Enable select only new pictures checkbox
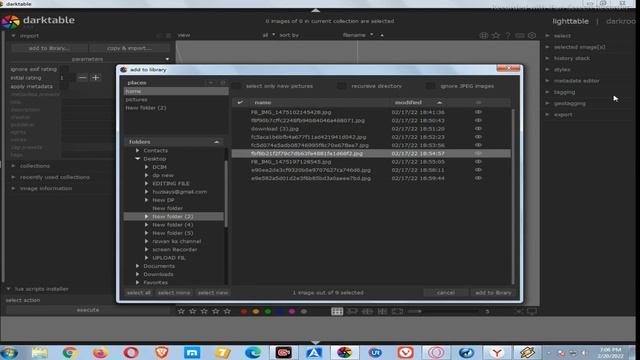 point(236,86)
